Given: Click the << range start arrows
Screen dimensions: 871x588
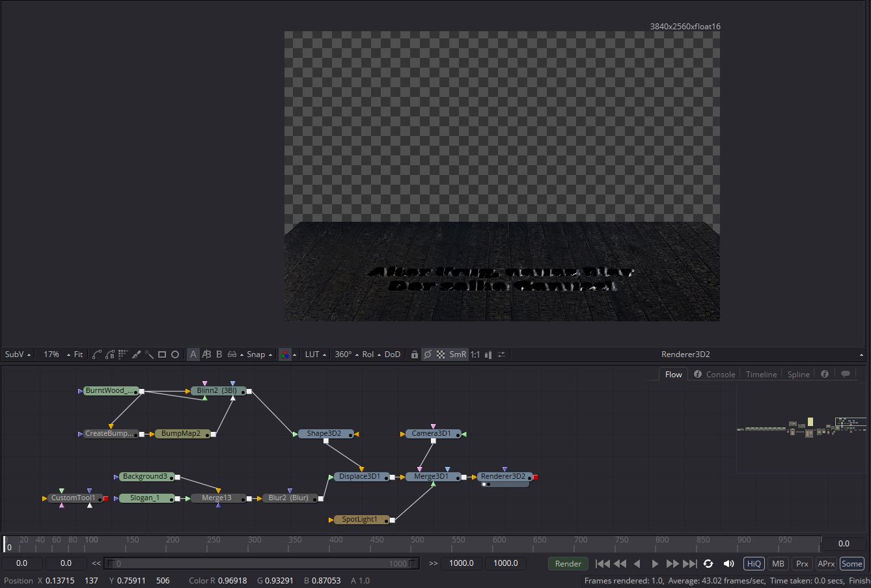Looking at the screenshot, I should point(96,563).
